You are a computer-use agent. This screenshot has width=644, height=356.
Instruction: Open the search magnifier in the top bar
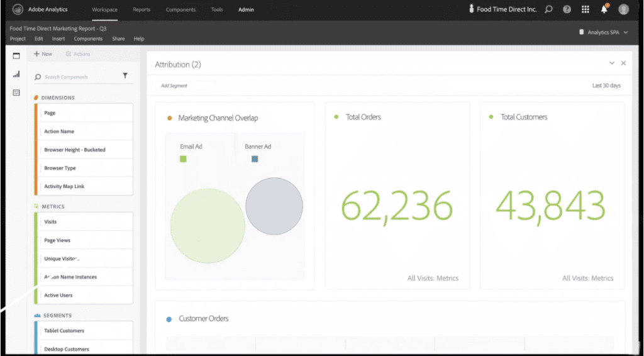click(548, 9)
